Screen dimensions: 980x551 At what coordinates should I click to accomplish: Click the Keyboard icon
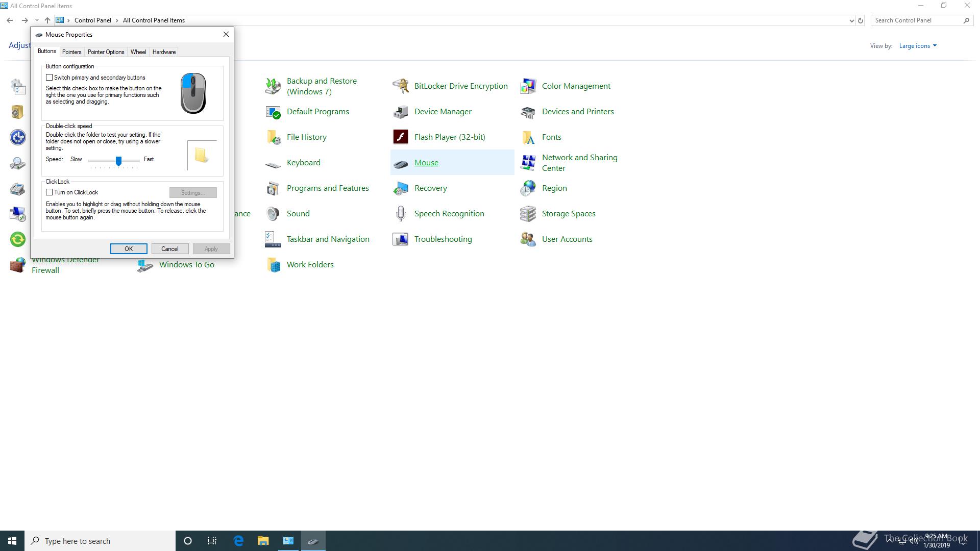point(273,164)
